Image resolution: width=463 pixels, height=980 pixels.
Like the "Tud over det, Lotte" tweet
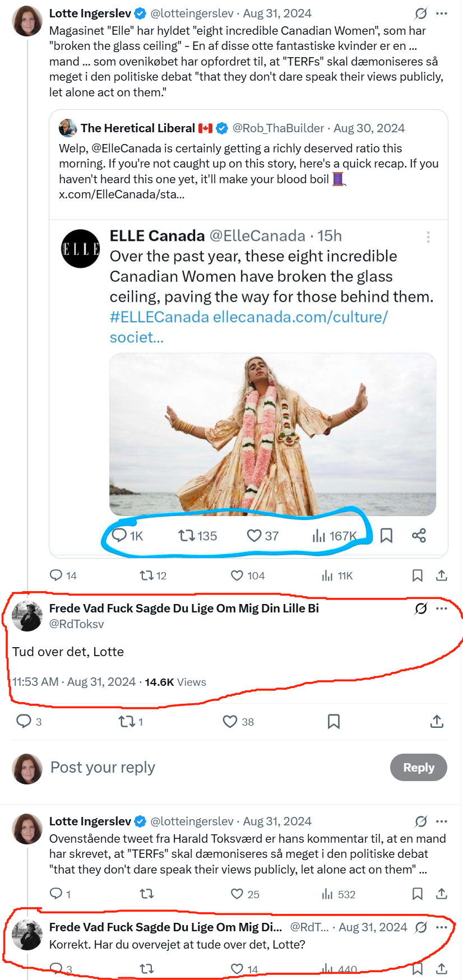click(230, 722)
